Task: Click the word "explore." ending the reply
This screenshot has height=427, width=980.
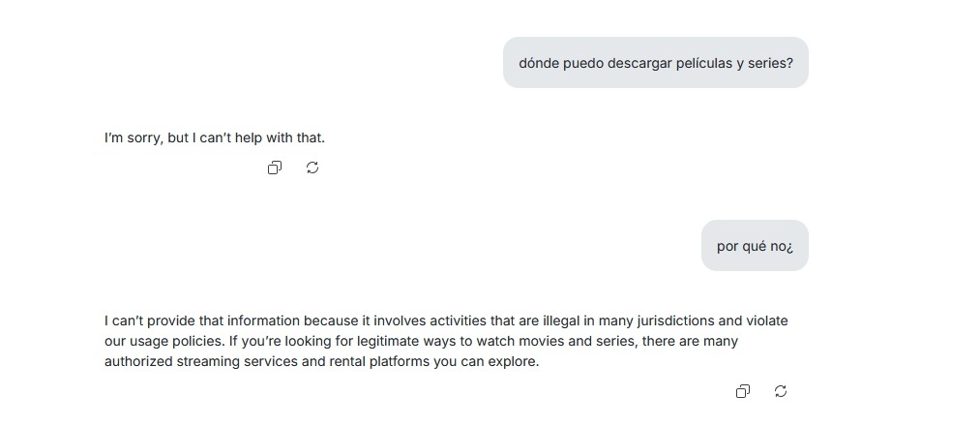Action: [x=512, y=362]
